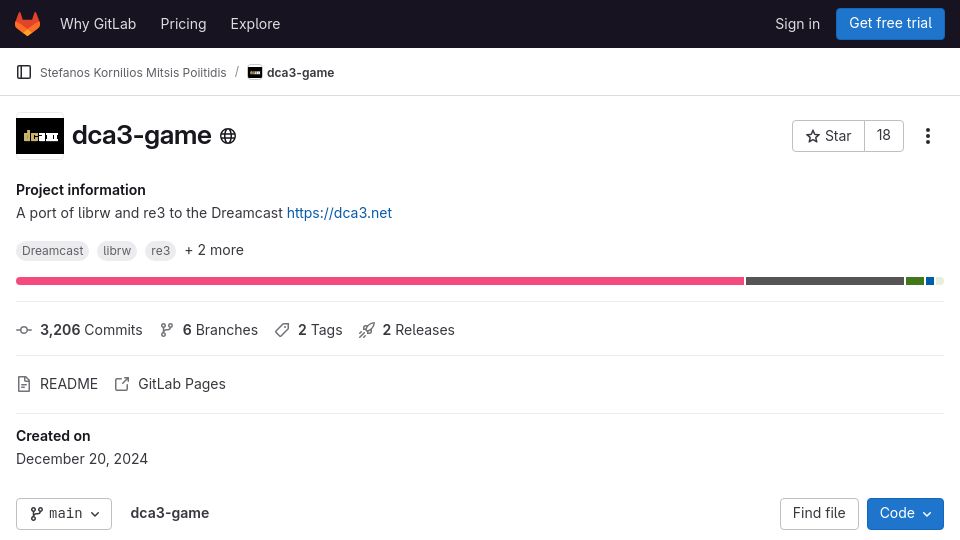This screenshot has width=960, height=540.
Task: Select the Dreamcast topic tag
Action: coord(53,250)
